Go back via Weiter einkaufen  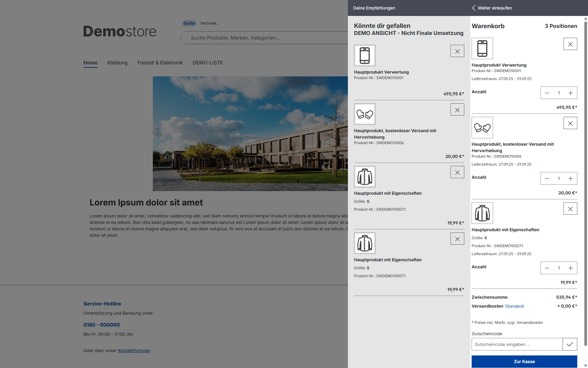click(x=492, y=8)
